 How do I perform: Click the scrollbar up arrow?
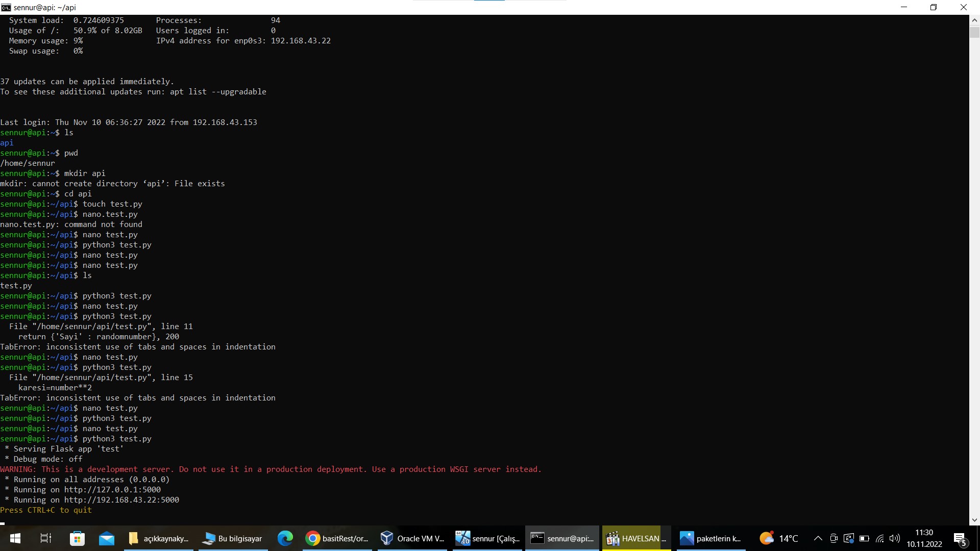coord(974,20)
